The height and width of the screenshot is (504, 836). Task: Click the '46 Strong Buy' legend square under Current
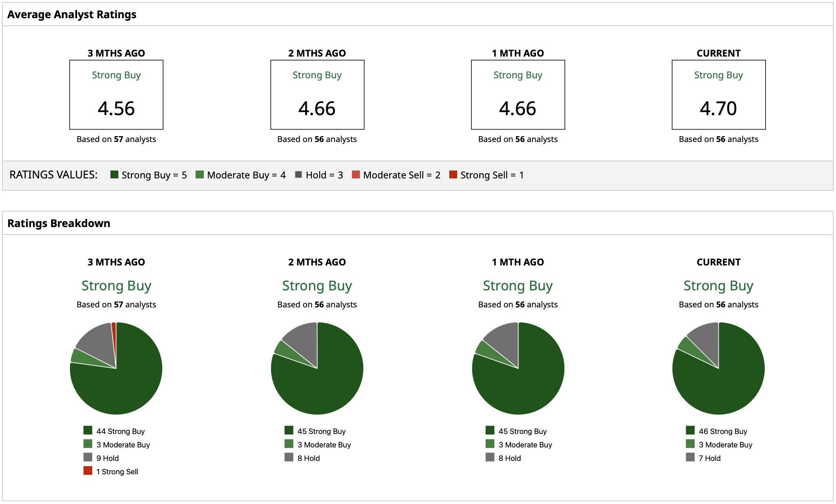[690, 430]
